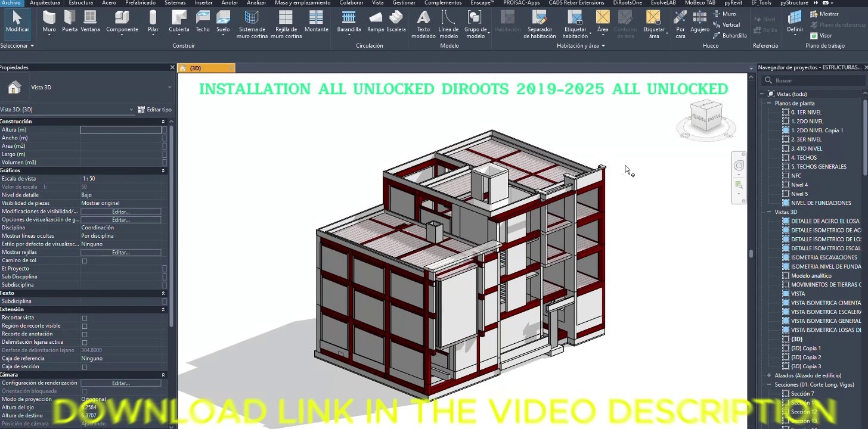The width and height of the screenshot is (868, 429).
Task: Click the Mostrar work plane tool
Action: (x=824, y=14)
